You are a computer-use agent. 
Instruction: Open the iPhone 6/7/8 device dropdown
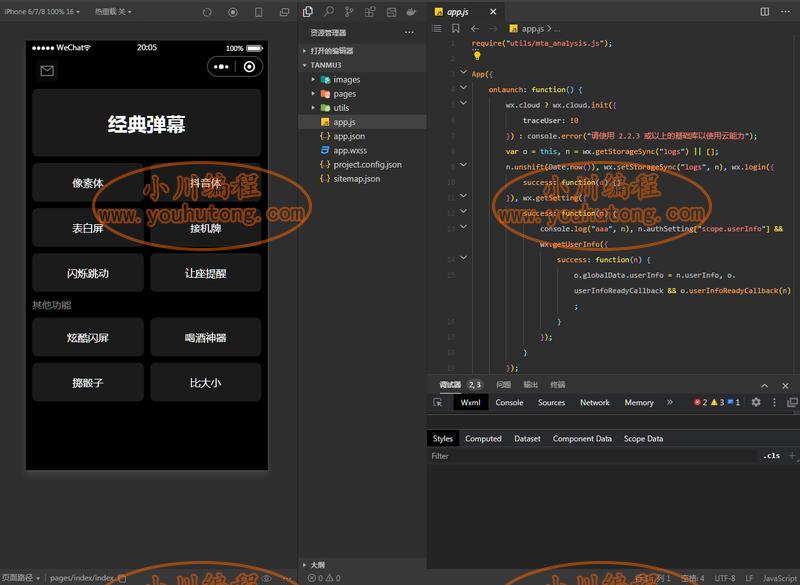[42, 12]
